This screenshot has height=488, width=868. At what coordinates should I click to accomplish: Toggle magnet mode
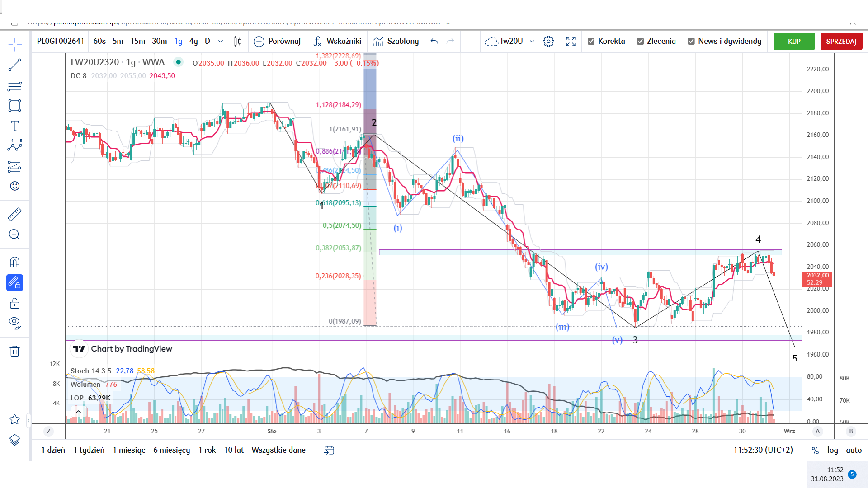pos(14,263)
